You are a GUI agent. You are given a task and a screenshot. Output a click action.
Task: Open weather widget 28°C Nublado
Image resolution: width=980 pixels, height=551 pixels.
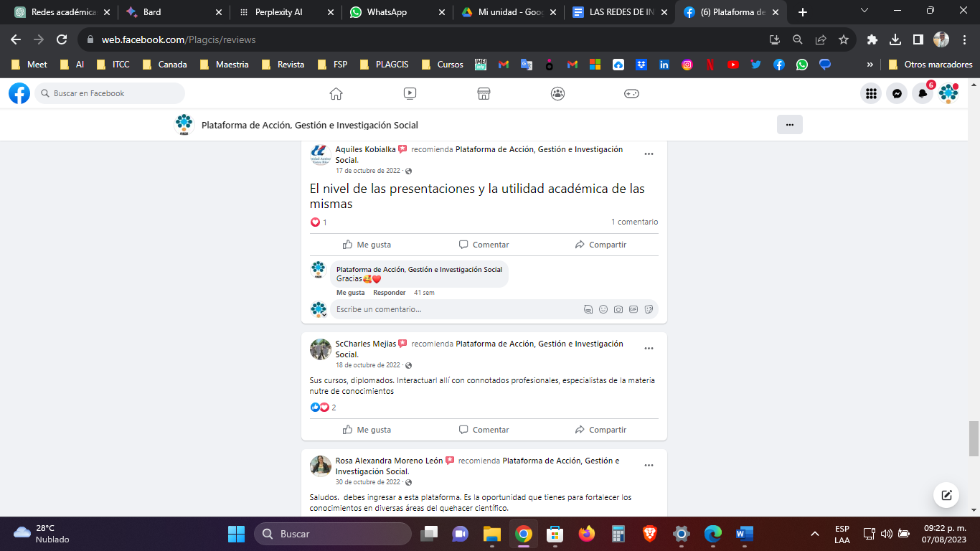pyautogui.click(x=42, y=534)
